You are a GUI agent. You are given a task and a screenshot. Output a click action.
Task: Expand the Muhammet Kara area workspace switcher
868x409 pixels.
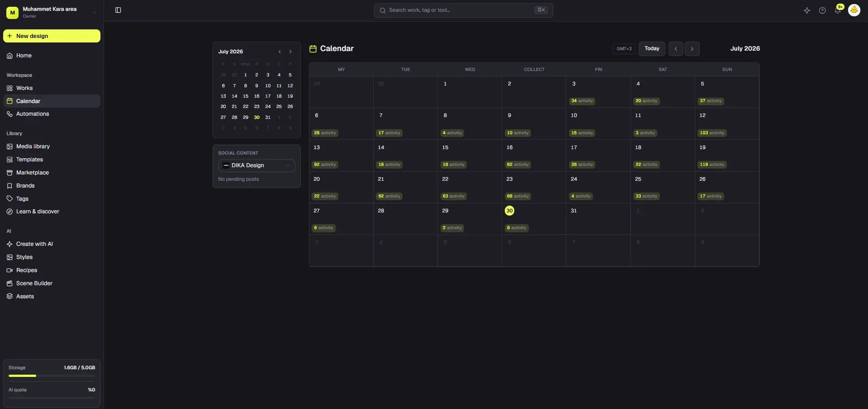point(52,12)
